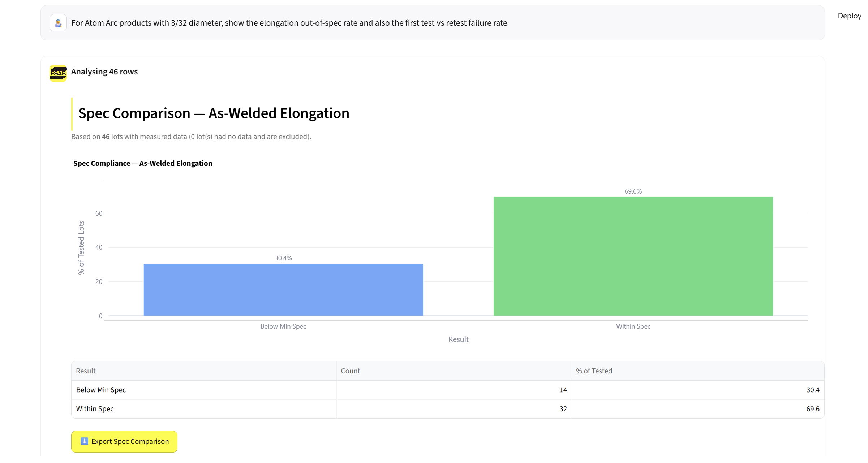Click the Spec Comparison heading
The image size is (868, 463).
coord(214,113)
